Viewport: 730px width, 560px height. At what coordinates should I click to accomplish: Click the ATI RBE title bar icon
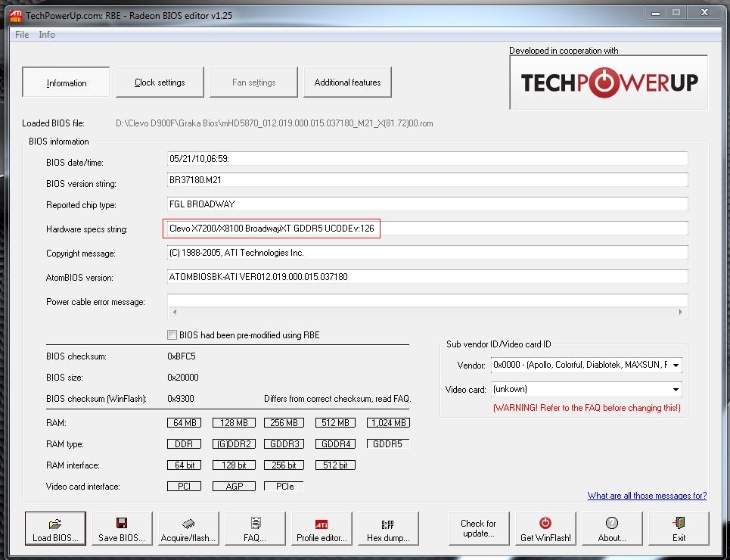point(16,15)
